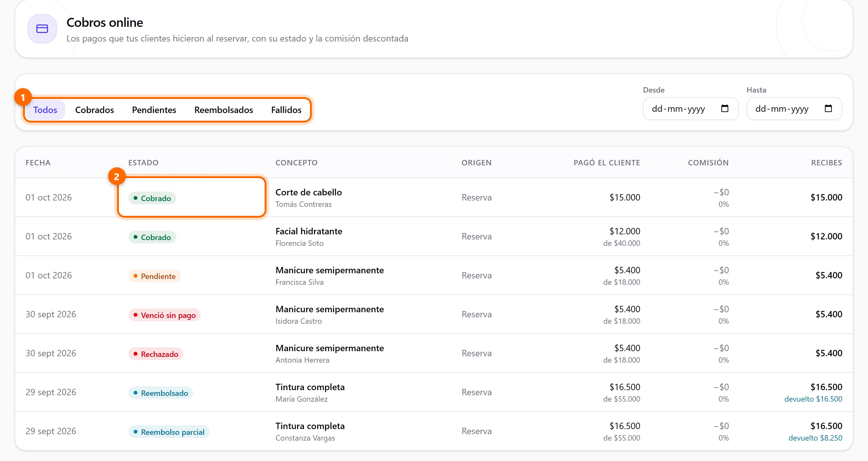
Task: Click client name Antonia Herrera
Action: click(302, 360)
